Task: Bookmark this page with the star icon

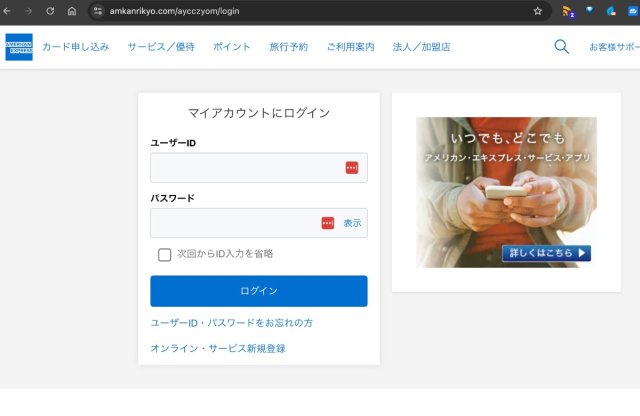Action: click(x=537, y=11)
